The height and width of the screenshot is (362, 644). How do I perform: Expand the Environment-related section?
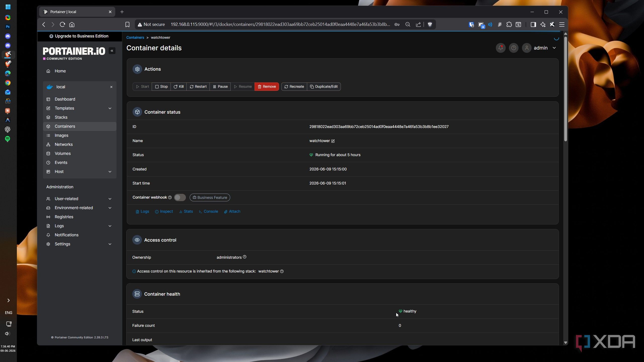[80, 208]
